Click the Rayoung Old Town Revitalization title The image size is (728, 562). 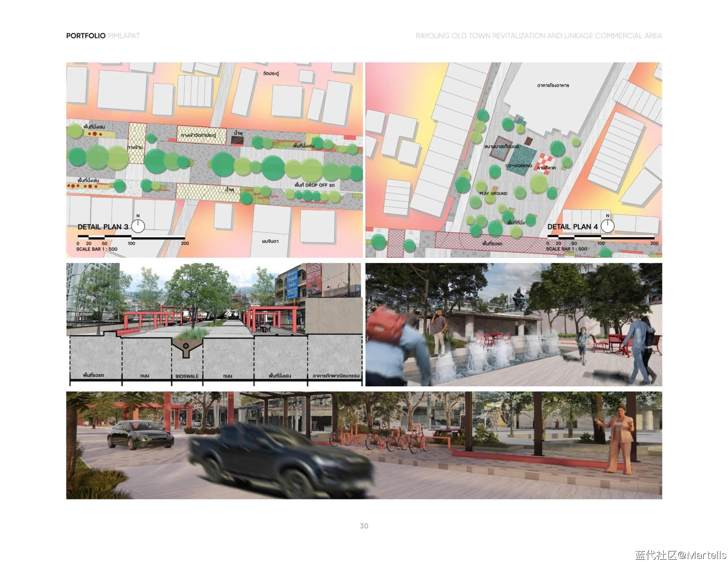coord(538,36)
